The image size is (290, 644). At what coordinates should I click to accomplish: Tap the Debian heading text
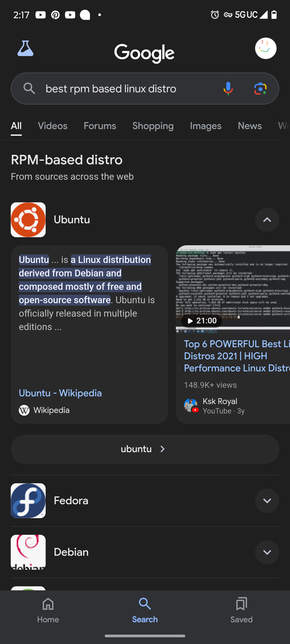coord(71,552)
